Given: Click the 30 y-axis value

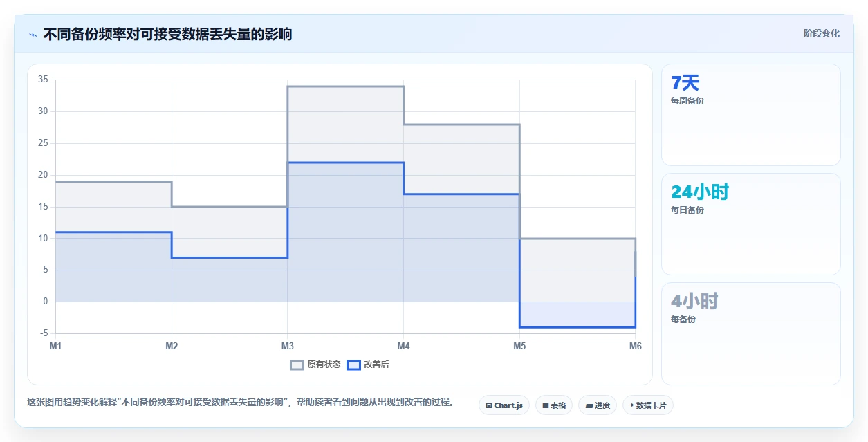Looking at the screenshot, I should tap(43, 111).
